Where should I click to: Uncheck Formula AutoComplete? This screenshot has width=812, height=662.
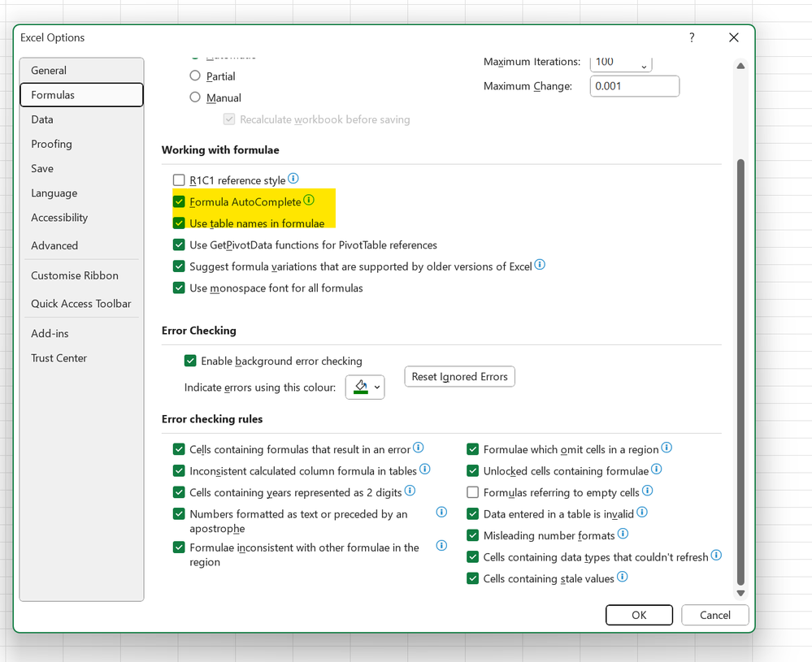179,201
